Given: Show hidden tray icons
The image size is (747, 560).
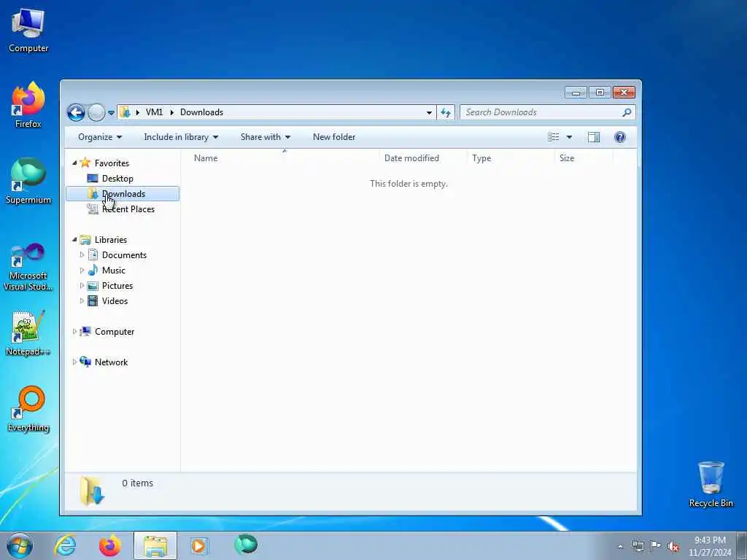Looking at the screenshot, I should coord(620,547).
